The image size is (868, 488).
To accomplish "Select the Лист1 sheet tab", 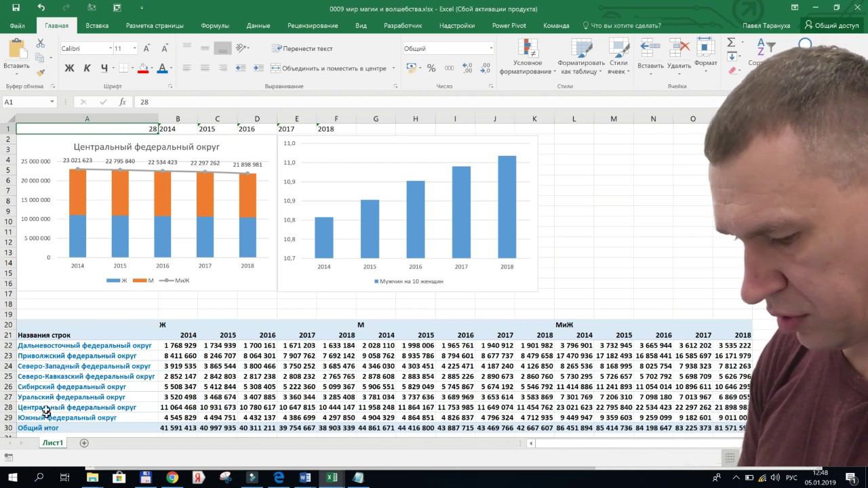I will (x=53, y=443).
